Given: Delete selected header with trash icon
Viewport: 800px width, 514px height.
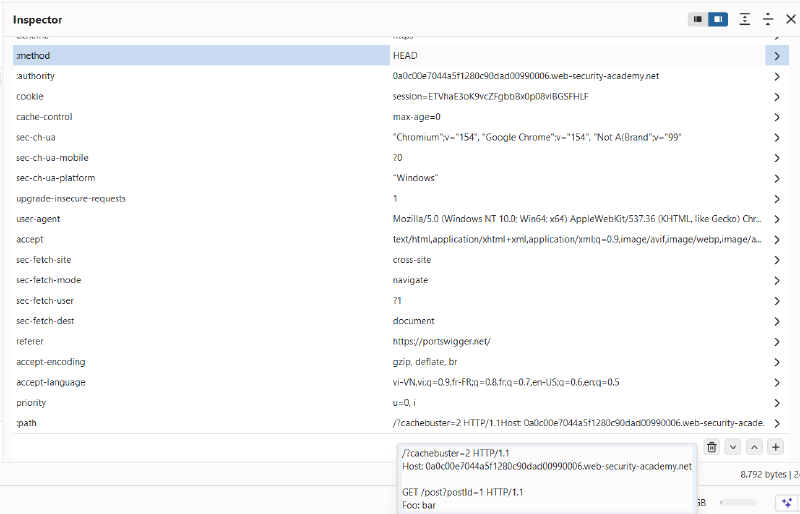Looking at the screenshot, I should coord(712,447).
